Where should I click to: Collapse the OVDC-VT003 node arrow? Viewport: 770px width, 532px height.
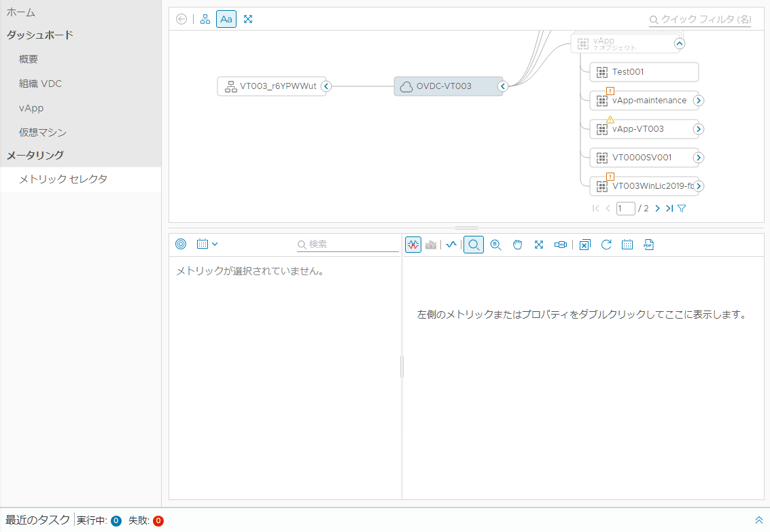[502, 86]
